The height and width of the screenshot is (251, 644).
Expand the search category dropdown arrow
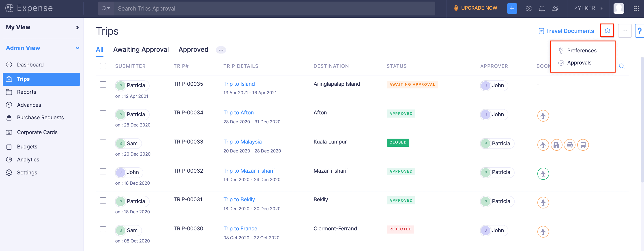[x=109, y=8]
